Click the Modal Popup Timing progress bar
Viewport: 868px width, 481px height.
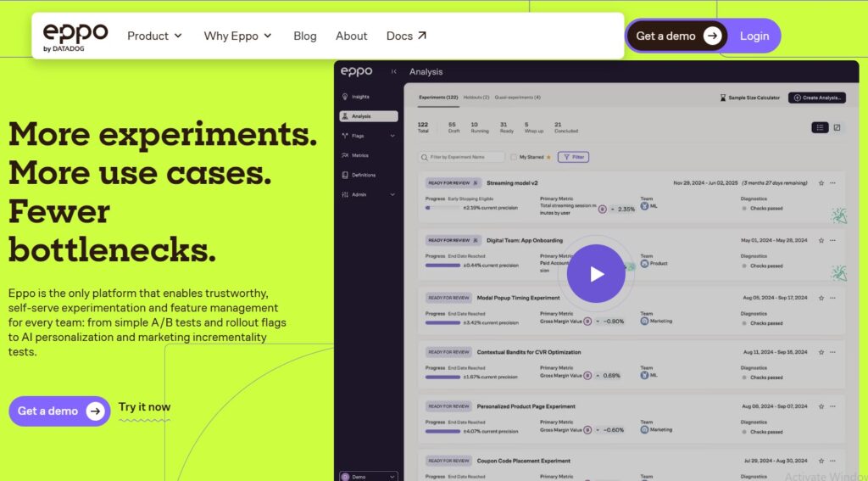coord(442,322)
